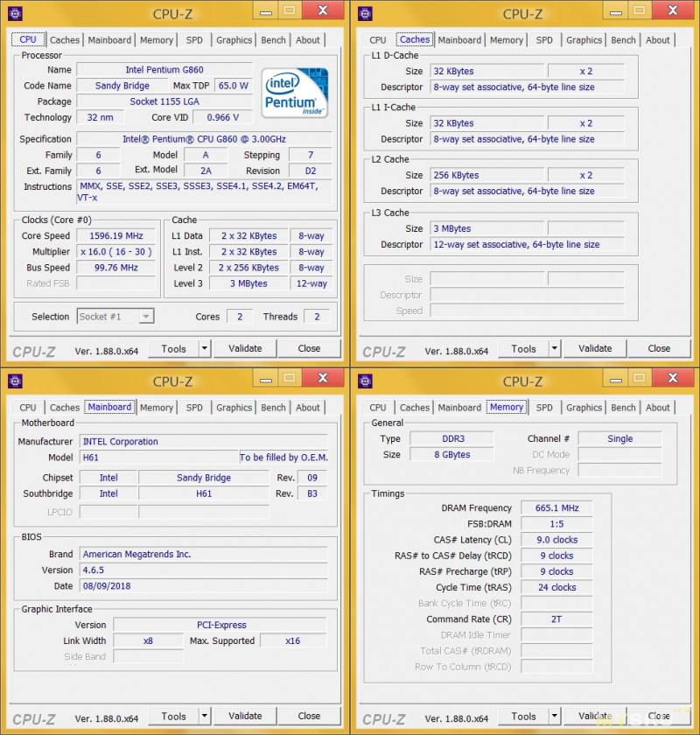
Task: Click the CPU-Z app icon in the Caches window title bar
Action: tap(365, 14)
